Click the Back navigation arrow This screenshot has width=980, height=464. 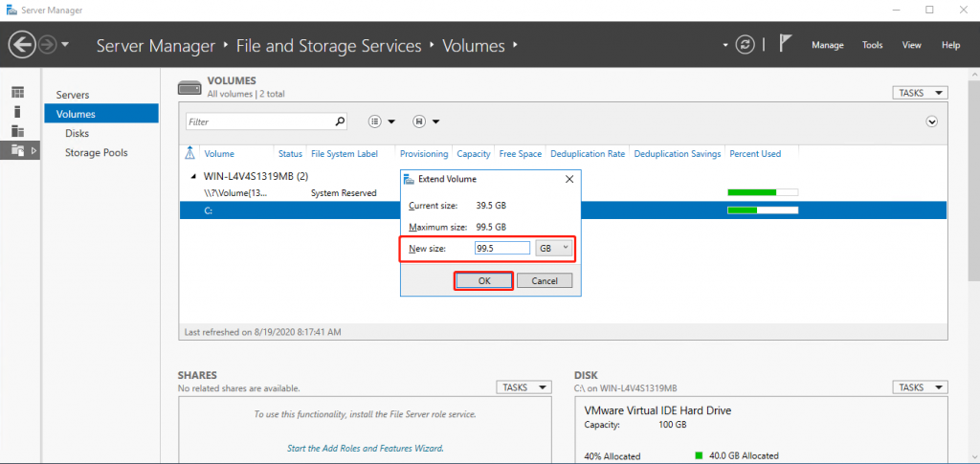[x=22, y=45]
